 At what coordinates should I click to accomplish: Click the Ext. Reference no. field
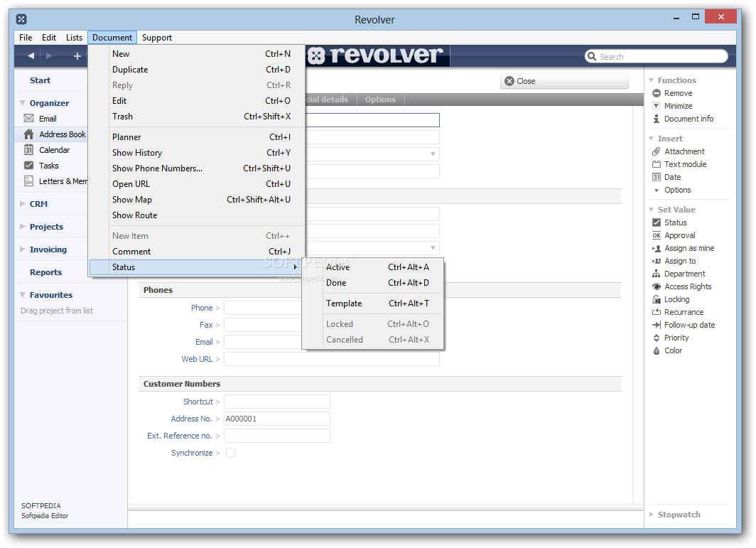[277, 436]
